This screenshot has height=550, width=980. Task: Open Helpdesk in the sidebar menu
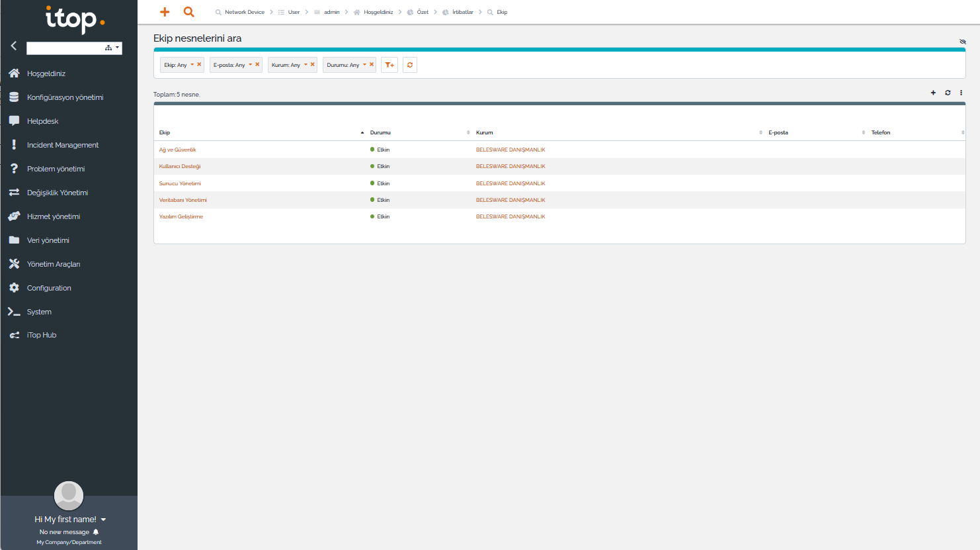coord(42,121)
